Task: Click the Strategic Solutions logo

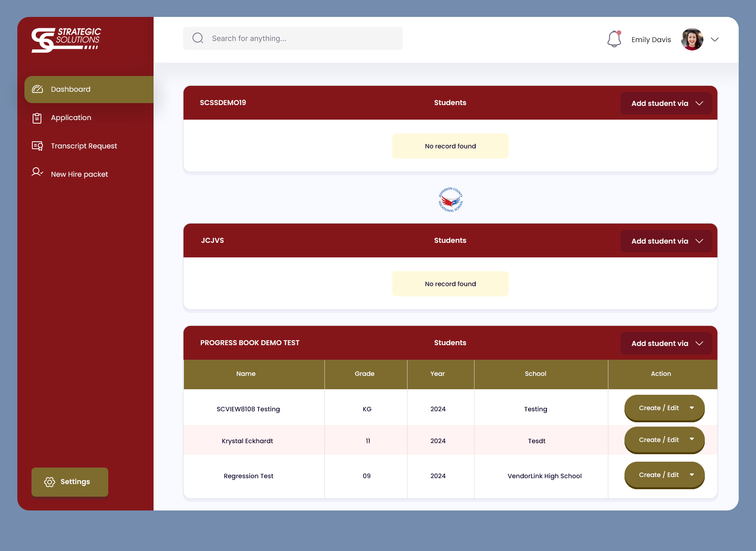Action: 66,40
